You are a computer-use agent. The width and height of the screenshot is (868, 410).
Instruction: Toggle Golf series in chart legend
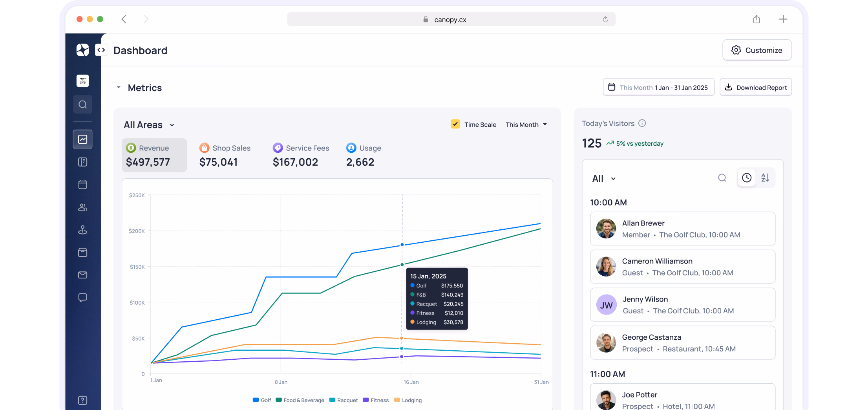(262, 400)
